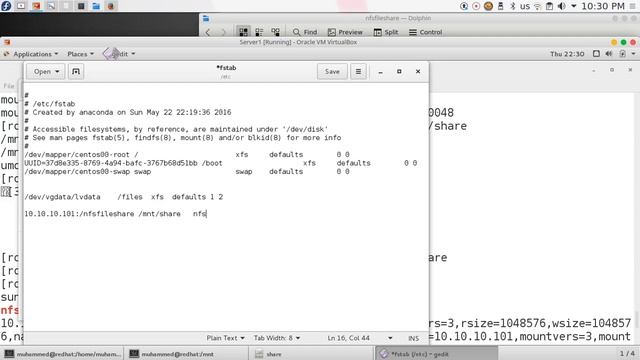Viewport: 640px width, 360px height.
Task: Click host clipboard tray icon
Action: (549, 6)
